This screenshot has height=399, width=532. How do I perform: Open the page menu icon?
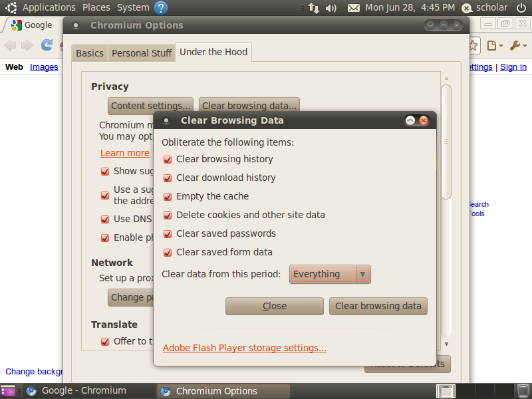pyautogui.click(x=495, y=45)
